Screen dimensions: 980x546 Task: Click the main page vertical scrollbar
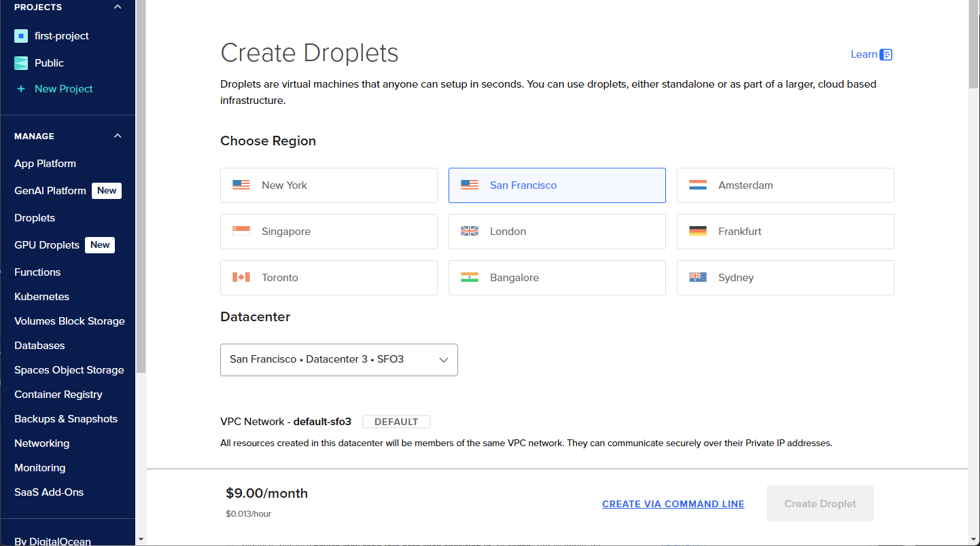tap(974, 44)
